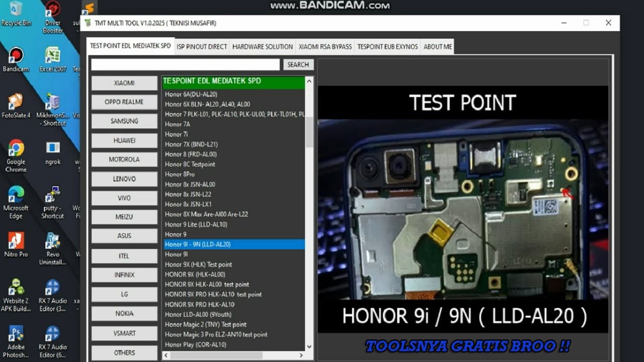Select "Honor 7X (BND-L21)" in the list
The width and height of the screenshot is (644, 362).
pyautogui.click(x=191, y=144)
